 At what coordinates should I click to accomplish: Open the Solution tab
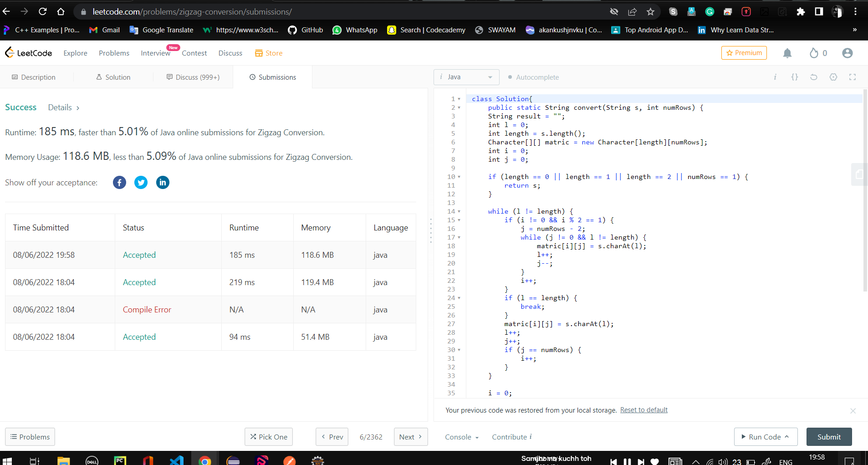click(x=113, y=77)
